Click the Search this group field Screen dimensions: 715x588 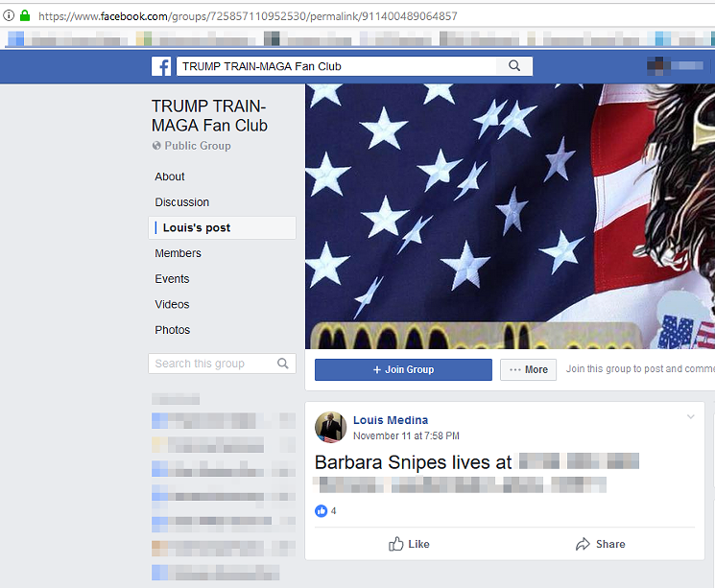(x=211, y=364)
